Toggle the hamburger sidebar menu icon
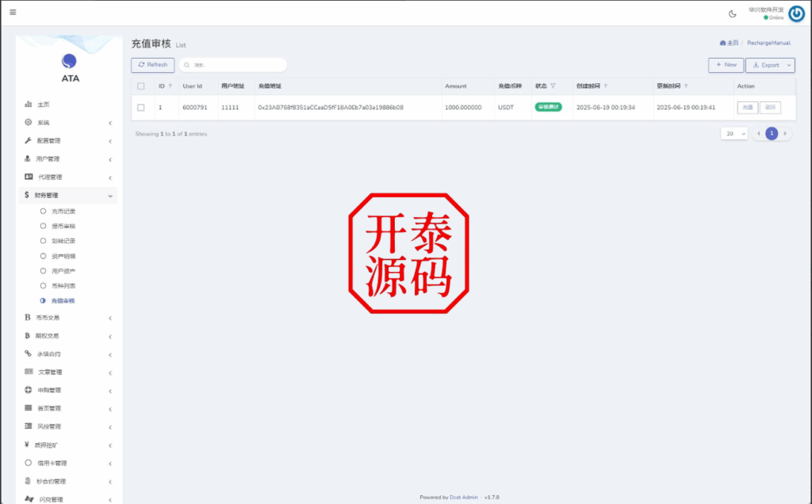Screen dimensions: 812x504 point(13,12)
